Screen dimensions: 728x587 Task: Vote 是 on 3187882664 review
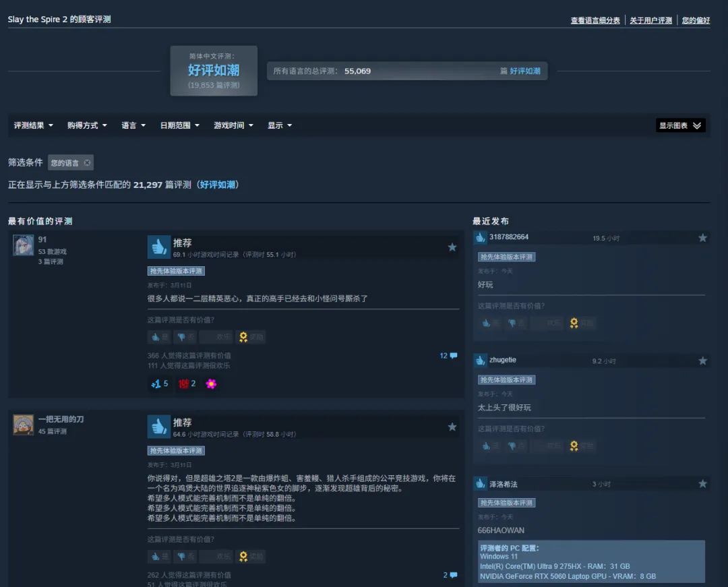point(490,323)
